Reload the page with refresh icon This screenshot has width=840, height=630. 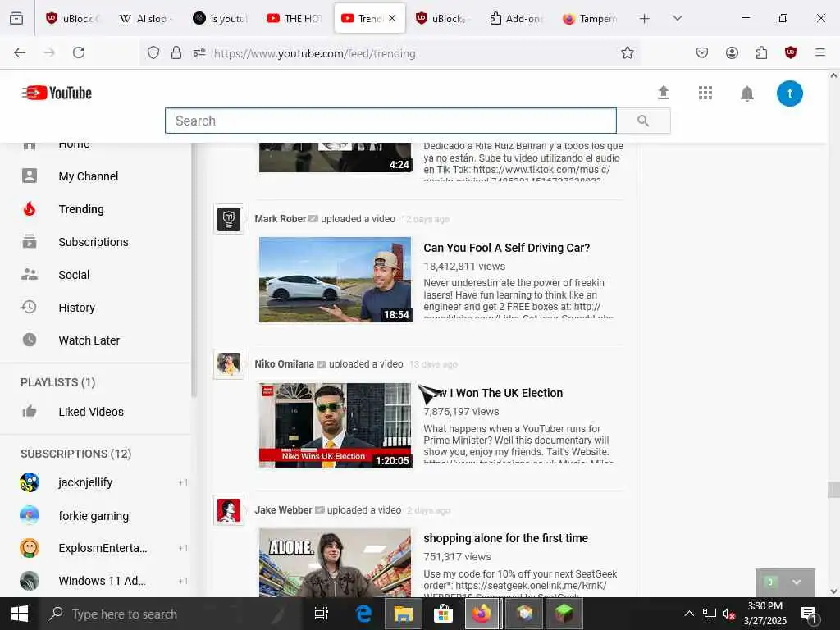[79, 52]
